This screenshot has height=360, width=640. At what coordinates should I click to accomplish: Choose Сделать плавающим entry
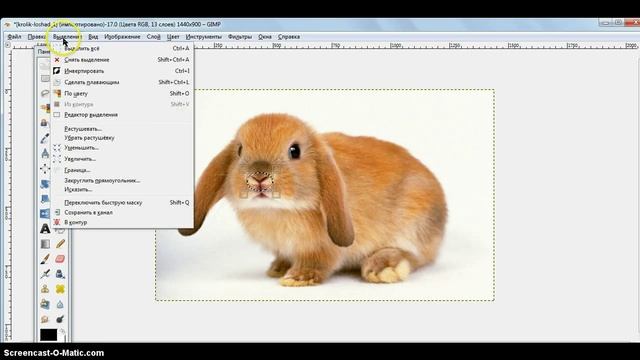pyautogui.click(x=122, y=82)
